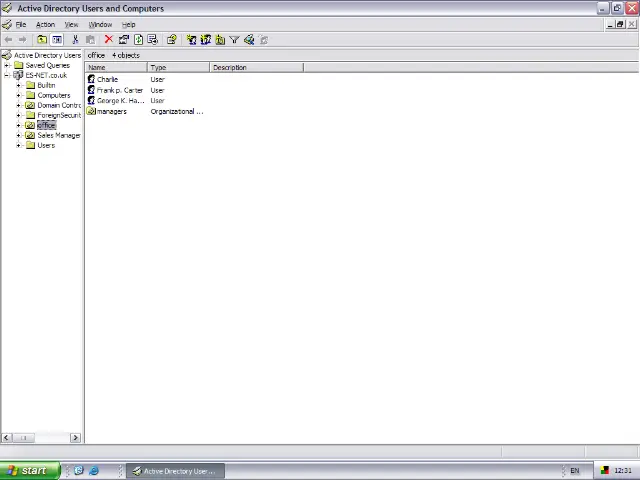Viewport: 640px width, 480px height.
Task: Click the managers OU folder icon
Action: tap(91, 111)
